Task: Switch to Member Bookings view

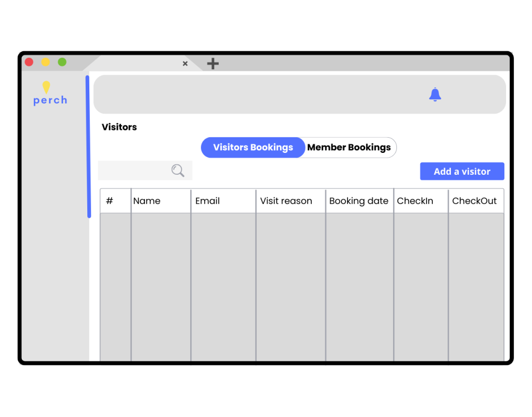Action: pos(349,148)
